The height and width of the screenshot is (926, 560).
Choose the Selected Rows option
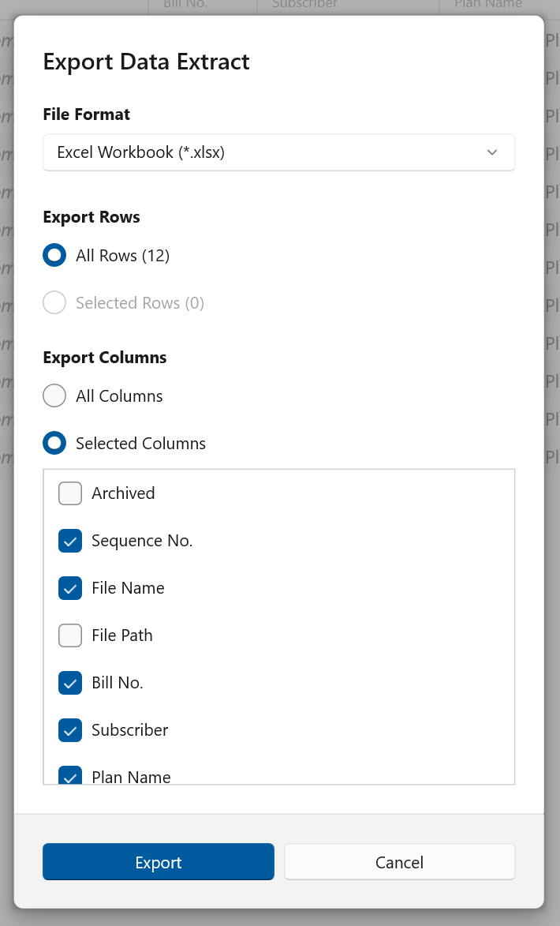(x=54, y=303)
